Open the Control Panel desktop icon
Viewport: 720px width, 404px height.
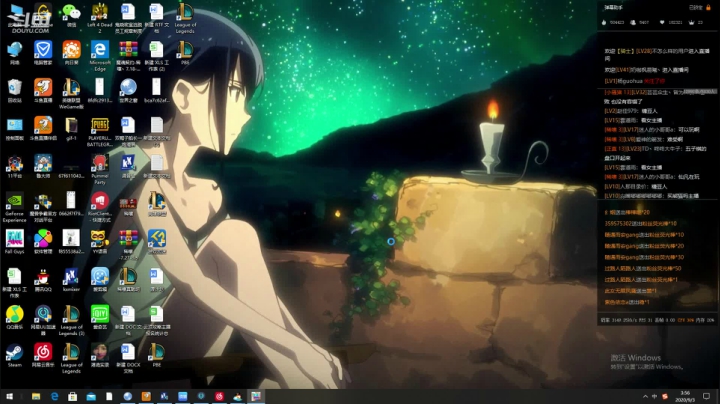point(14,129)
